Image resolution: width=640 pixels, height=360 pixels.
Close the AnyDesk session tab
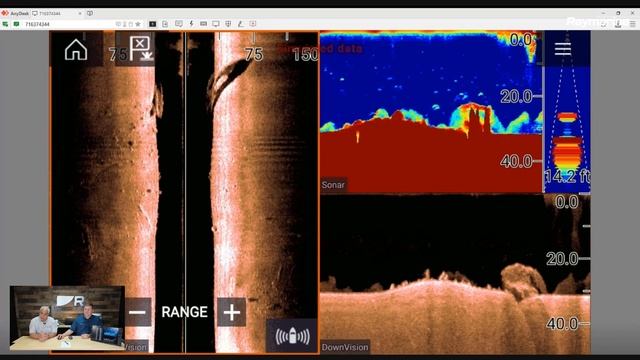point(80,13)
